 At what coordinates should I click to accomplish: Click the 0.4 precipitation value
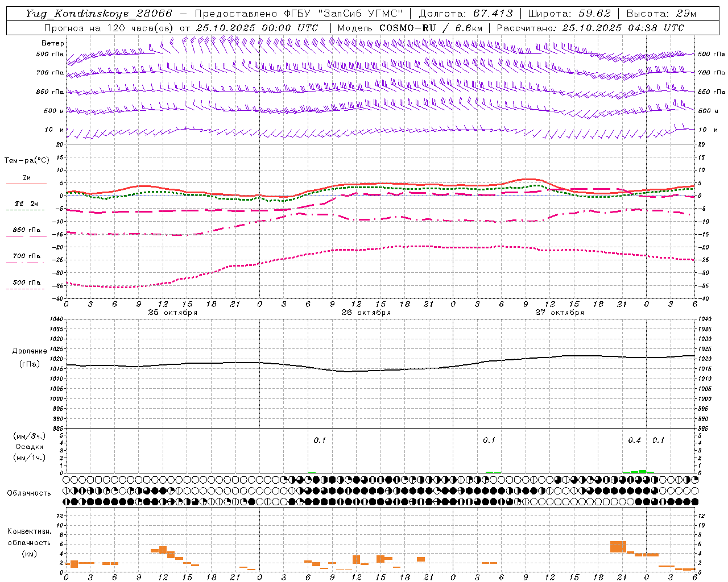634,440
